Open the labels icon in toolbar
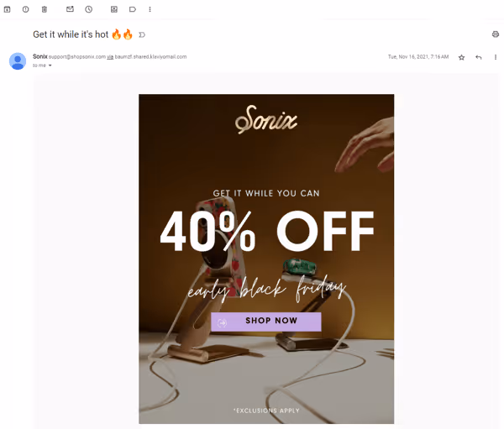Image resolution: width=504 pixels, height=429 pixels. (x=133, y=9)
